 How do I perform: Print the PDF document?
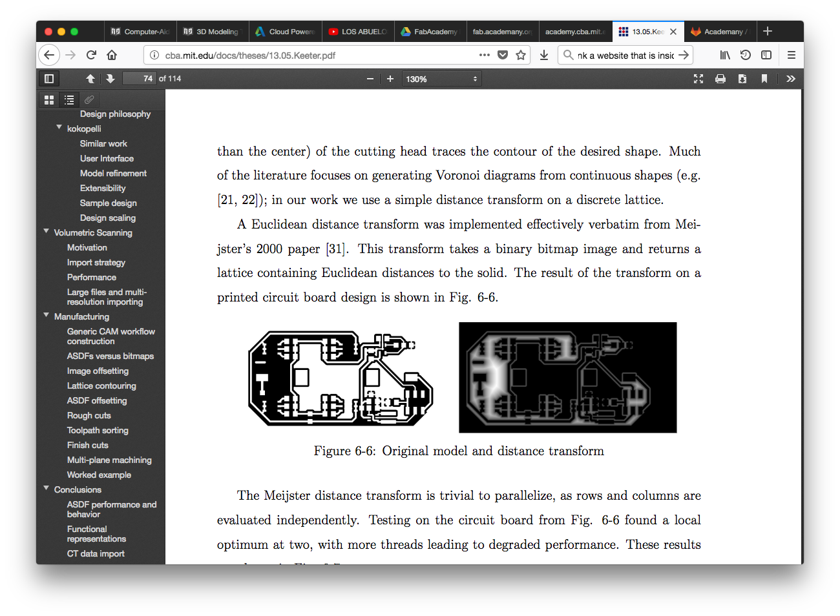click(720, 79)
